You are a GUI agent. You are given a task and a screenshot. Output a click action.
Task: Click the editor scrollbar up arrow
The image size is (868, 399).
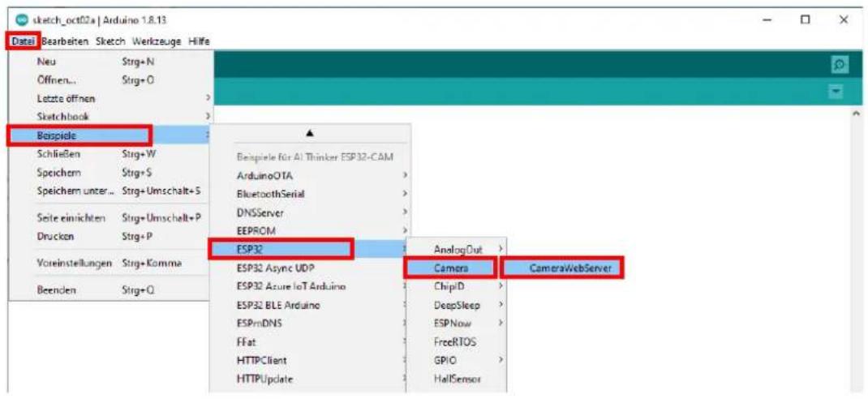click(857, 113)
